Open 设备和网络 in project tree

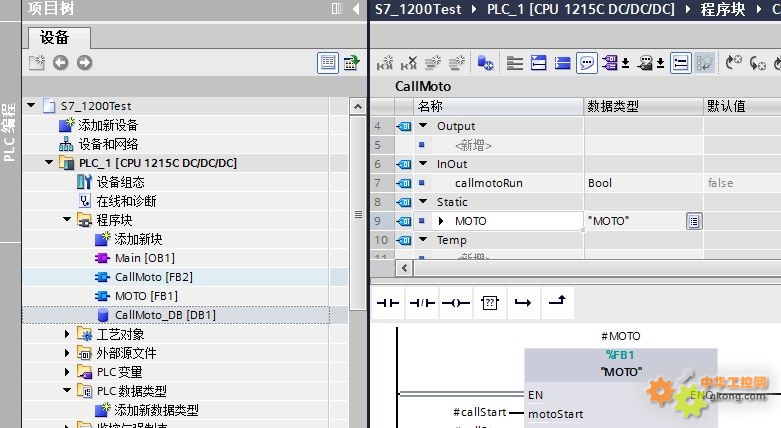click(109, 144)
